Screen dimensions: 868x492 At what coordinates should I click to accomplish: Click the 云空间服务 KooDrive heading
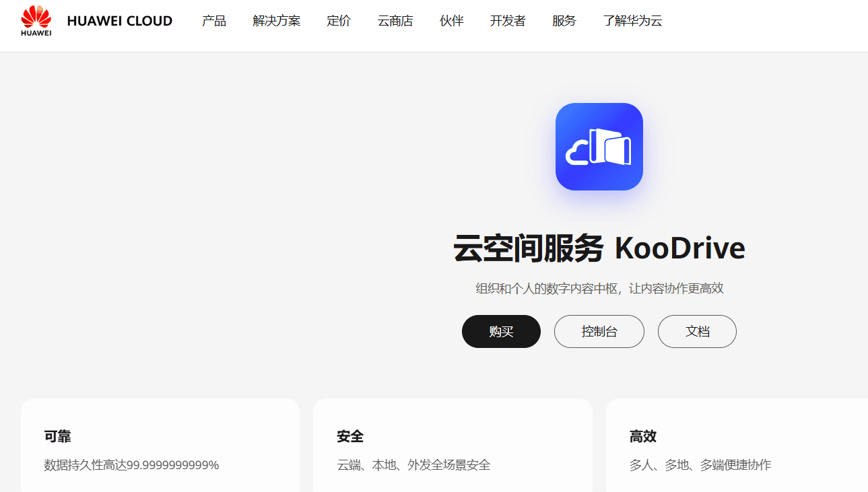point(599,248)
